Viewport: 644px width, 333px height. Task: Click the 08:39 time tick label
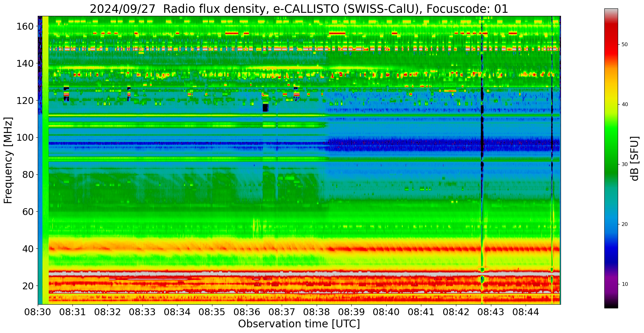(x=351, y=312)
